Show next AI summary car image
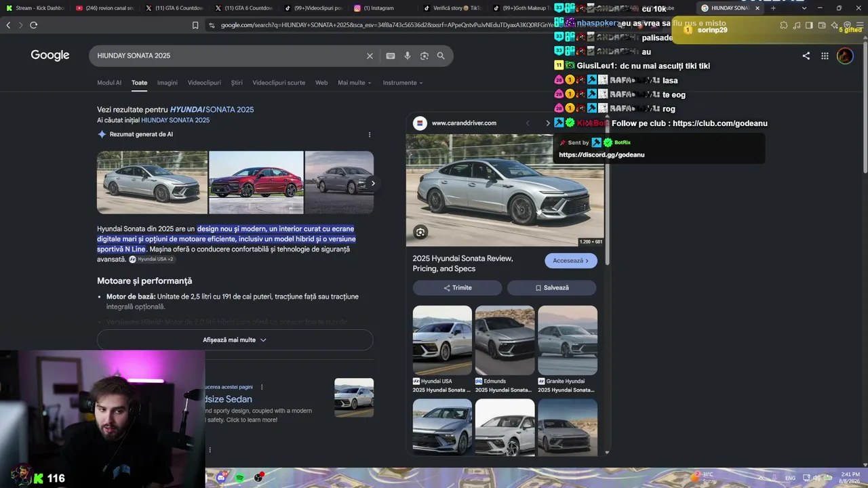Screen dimensions: 868x488 tap(373, 183)
